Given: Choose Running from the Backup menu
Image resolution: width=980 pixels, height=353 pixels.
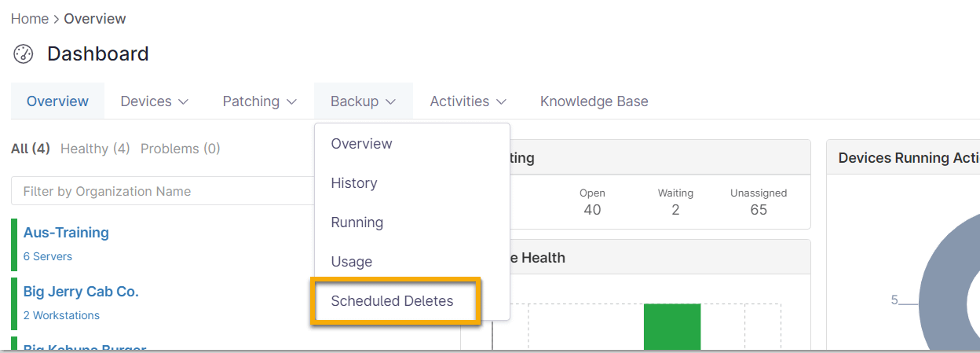Looking at the screenshot, I should coord(357,222).
